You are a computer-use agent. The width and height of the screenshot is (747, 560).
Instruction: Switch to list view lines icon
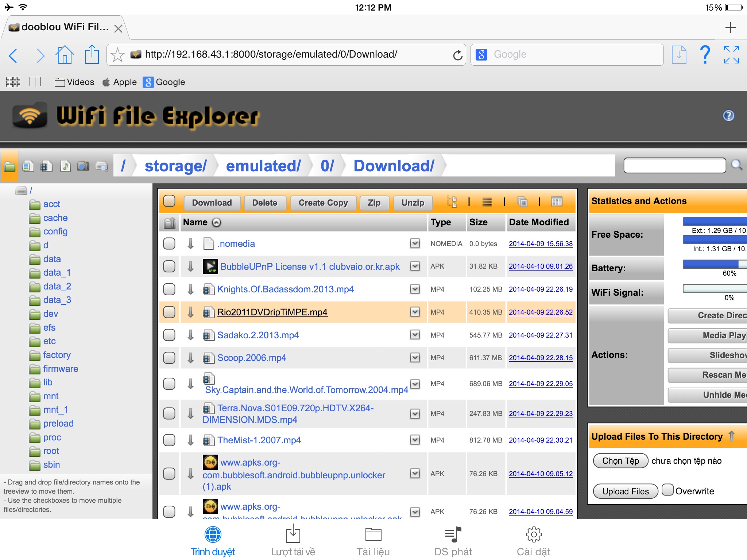click(487, 201)
